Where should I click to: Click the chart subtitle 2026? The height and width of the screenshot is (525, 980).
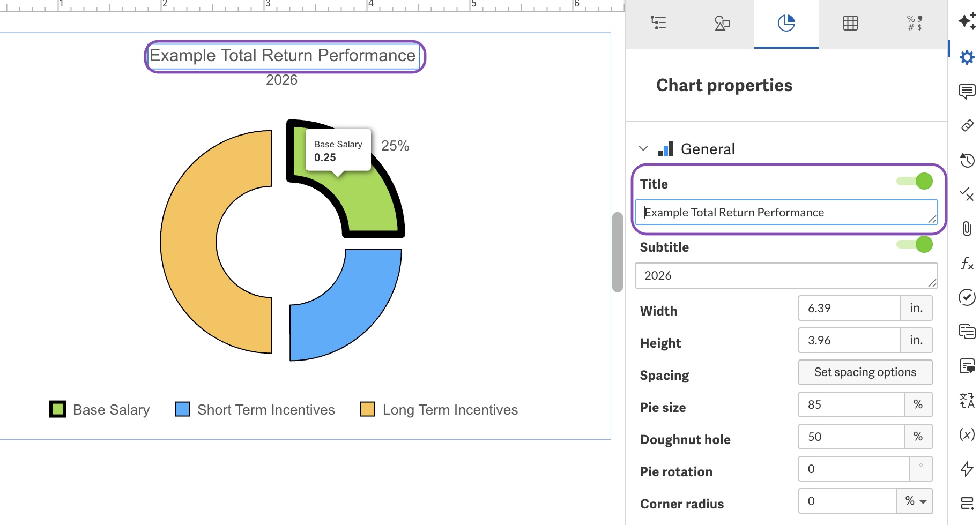click(282, 80)
